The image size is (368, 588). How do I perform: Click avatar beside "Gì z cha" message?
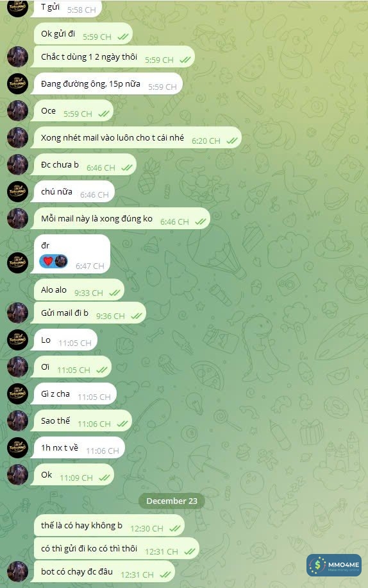[17, 393]
